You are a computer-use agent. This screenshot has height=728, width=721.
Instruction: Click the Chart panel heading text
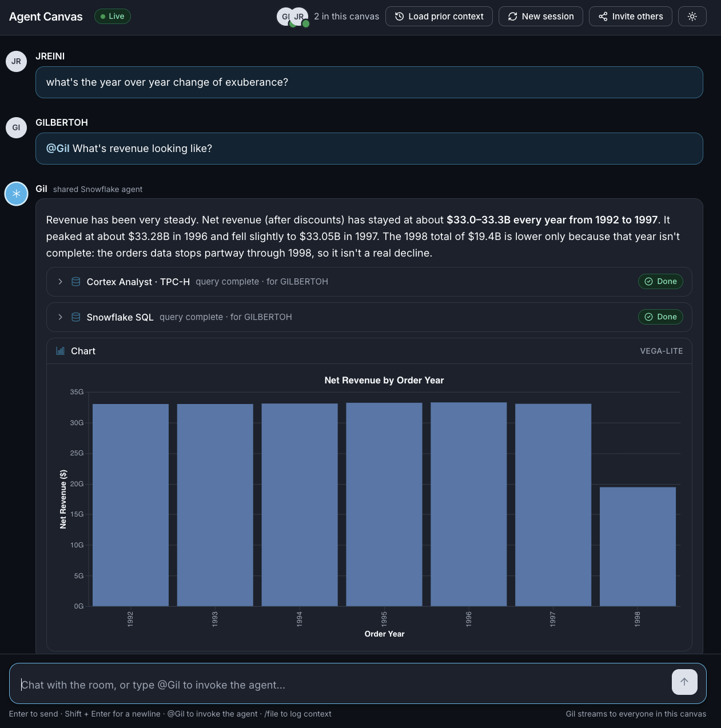pyautogui.click(x=83, y=351)
